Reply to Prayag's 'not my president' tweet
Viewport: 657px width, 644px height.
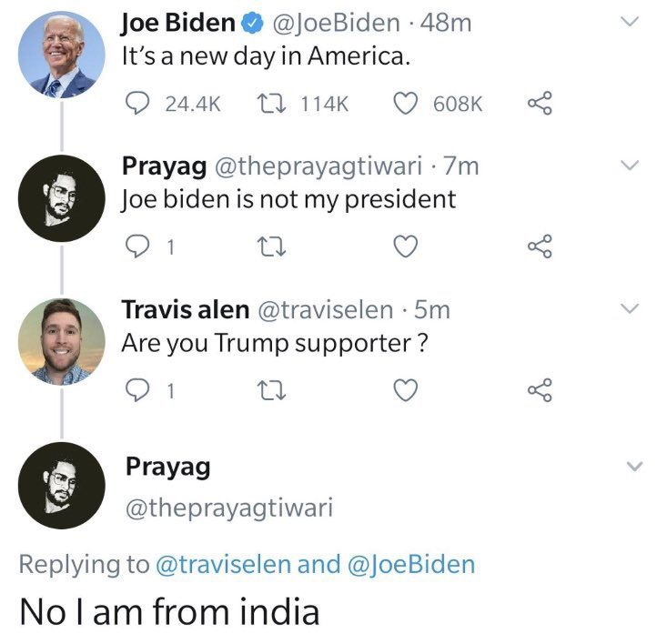137,246
